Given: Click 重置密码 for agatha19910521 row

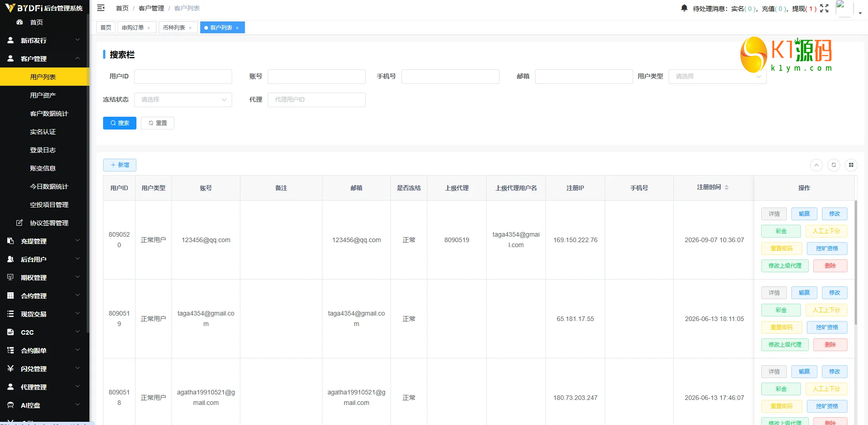Looking at the screenshot, I should (781, 406).
